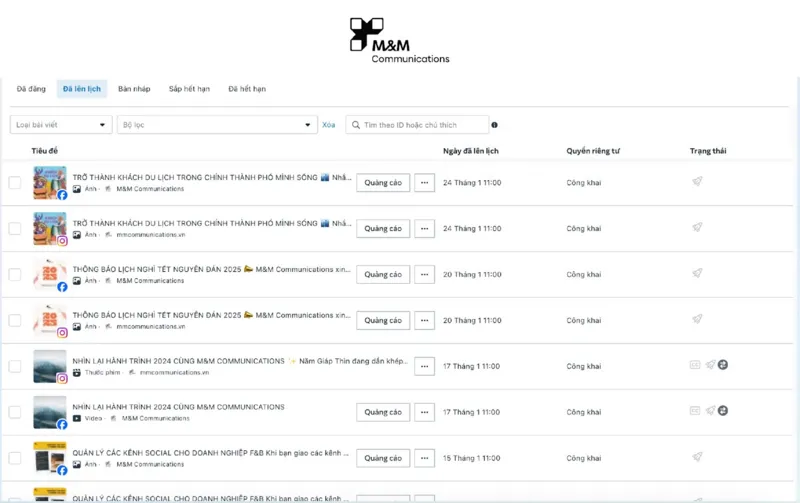Click paper-plane status icon on Thước phim post row
Screen dimensions: 800x503
[710, 365]
